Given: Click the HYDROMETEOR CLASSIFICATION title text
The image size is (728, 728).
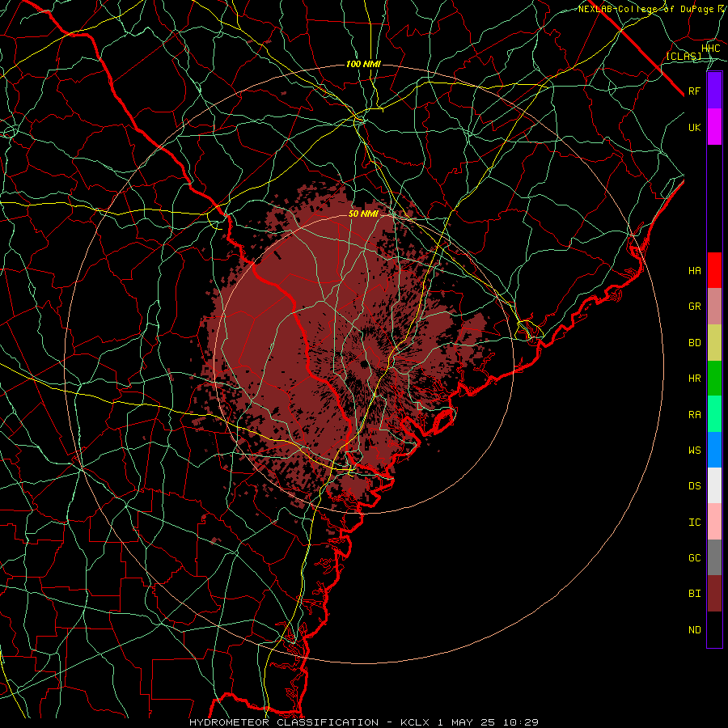Looking at the screenshot, I should click(284, 722).
